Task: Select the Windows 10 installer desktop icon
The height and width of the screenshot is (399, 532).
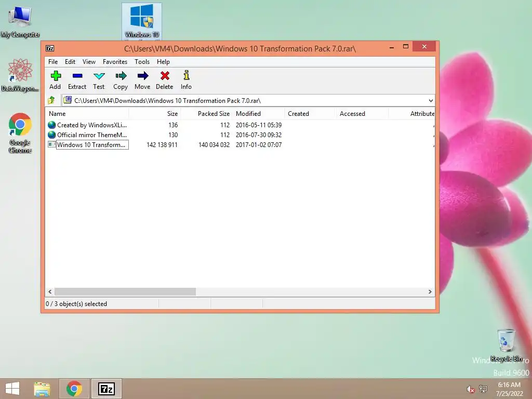Action: (x=142, y=22)
